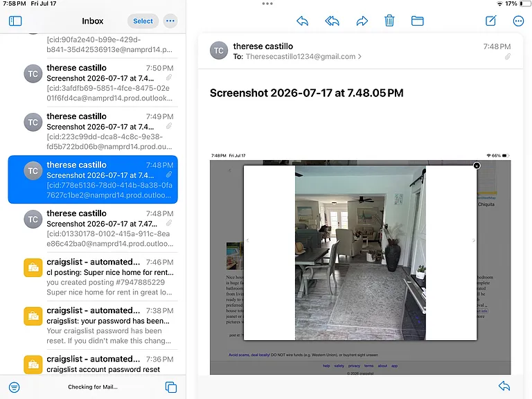Tap the bottom quick reply arrow
Image resolution: width=532 pixels, height=399 pixels.
pyautogui.click(x=504, y=386)
